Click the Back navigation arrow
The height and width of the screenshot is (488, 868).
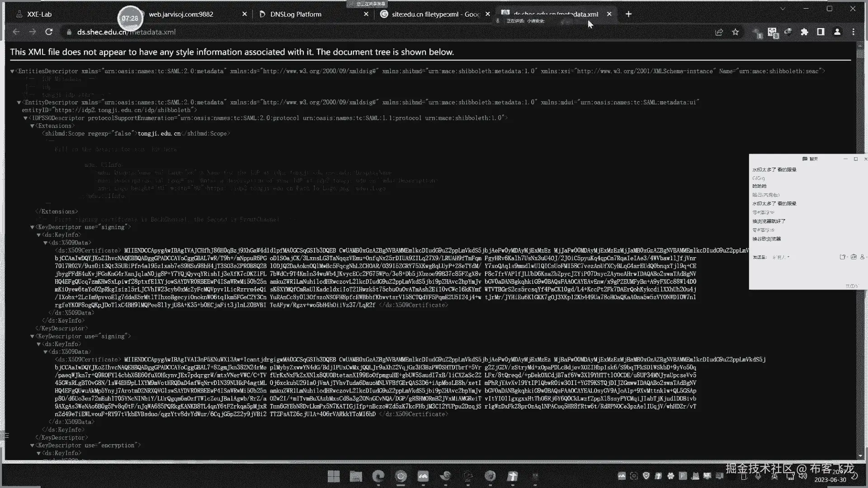(x=16, y=32)
